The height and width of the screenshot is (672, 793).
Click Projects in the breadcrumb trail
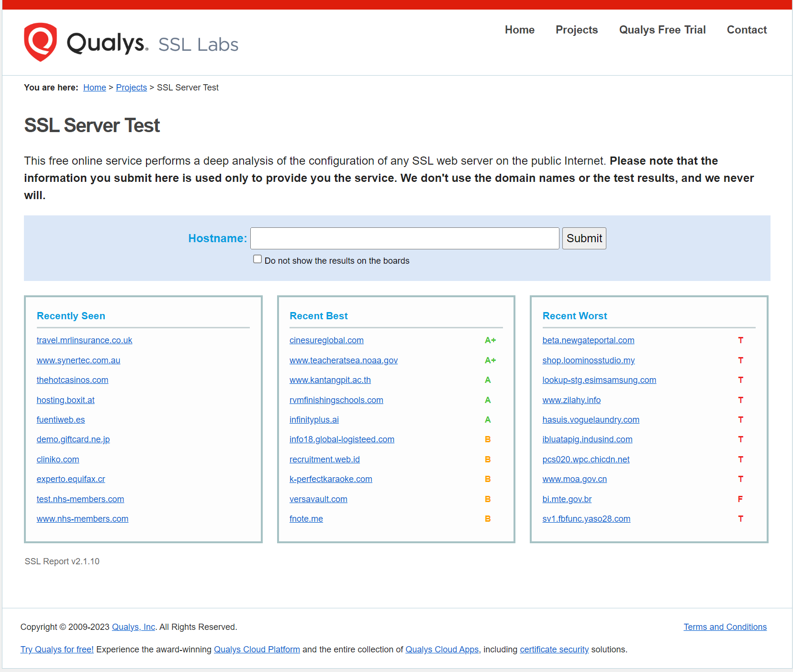[x=131, y=87]
